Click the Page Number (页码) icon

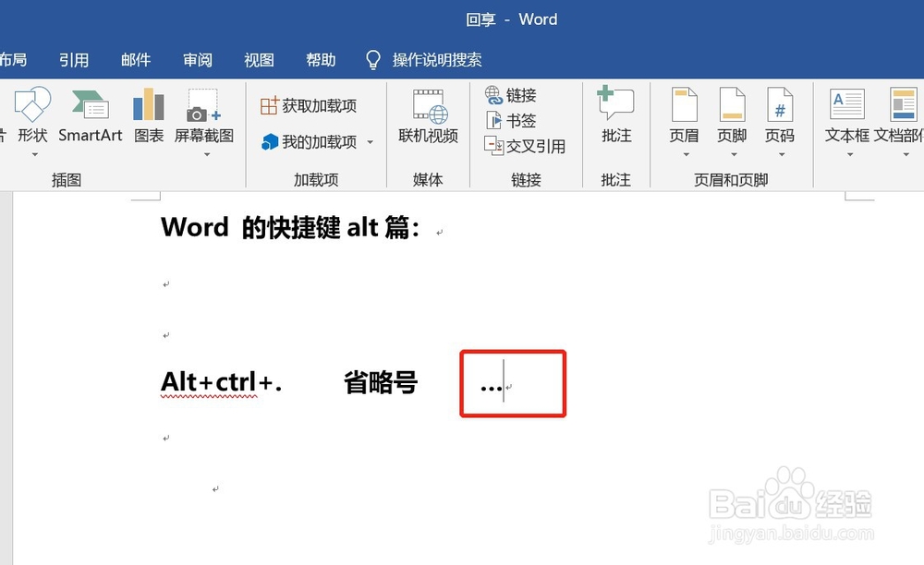click(x=780, y=104)
